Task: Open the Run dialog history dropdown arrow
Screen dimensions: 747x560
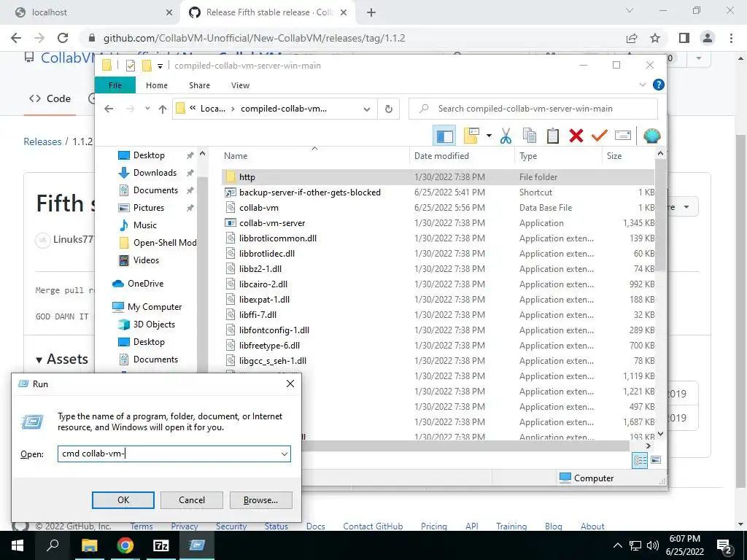Action: click(285, 454)
